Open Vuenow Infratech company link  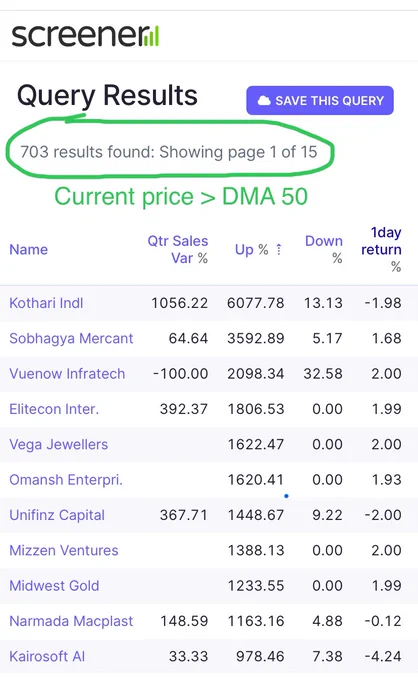(67, 373)
